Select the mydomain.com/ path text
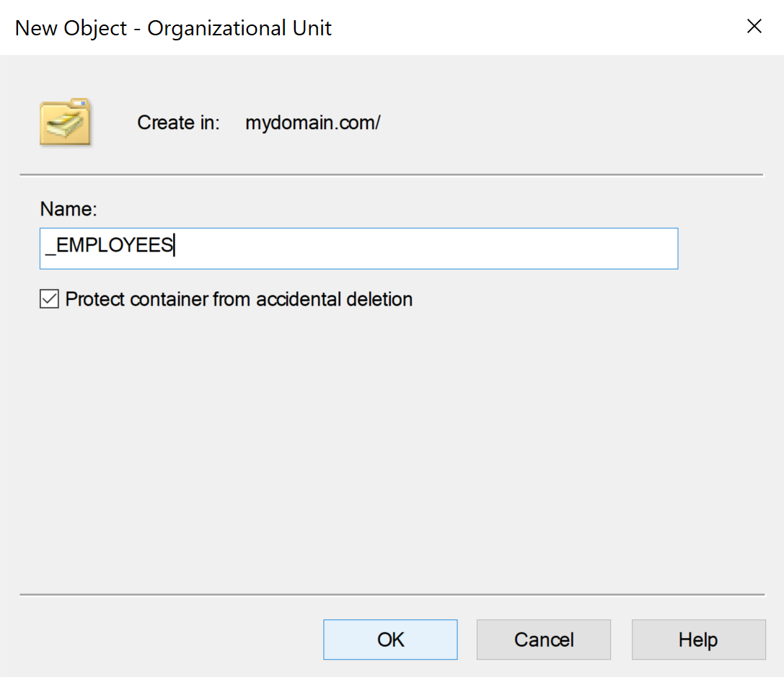 pyautogui.click(x=313, y=123)
